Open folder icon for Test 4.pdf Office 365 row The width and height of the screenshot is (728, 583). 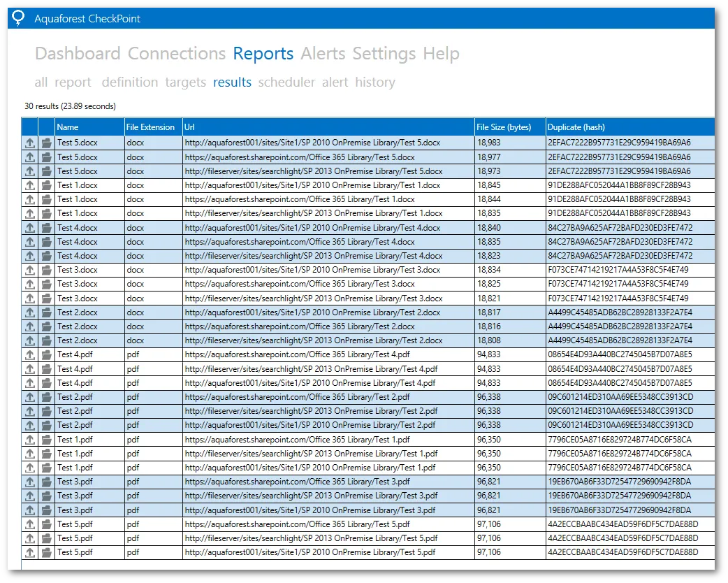click(x=46, y=355)
